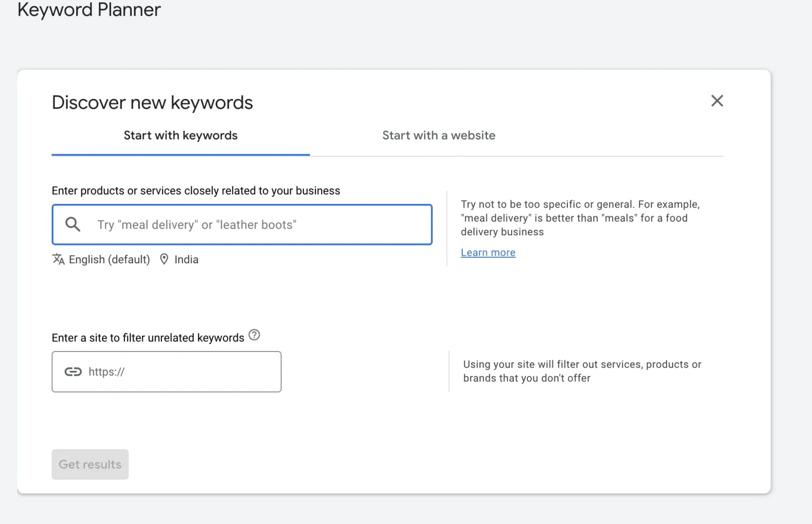Focus the products or services keyword field
Screen dimensions: 812x524
(x=242, y=225)
